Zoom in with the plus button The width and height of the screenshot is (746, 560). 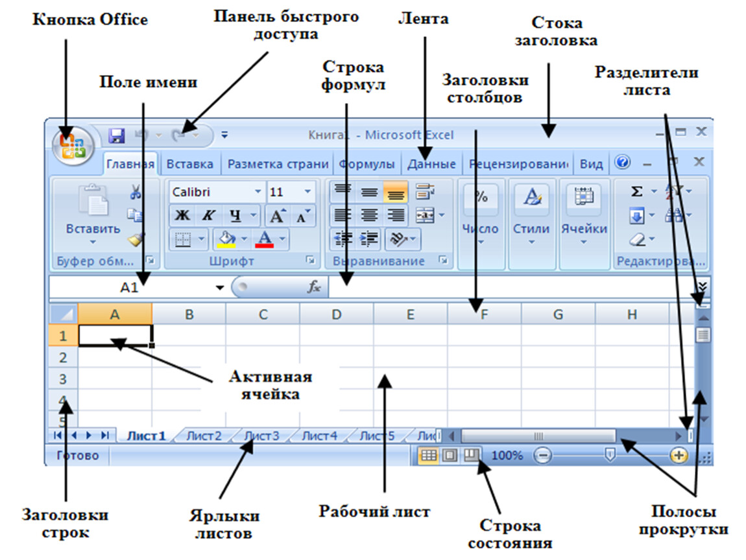(679, 456)
